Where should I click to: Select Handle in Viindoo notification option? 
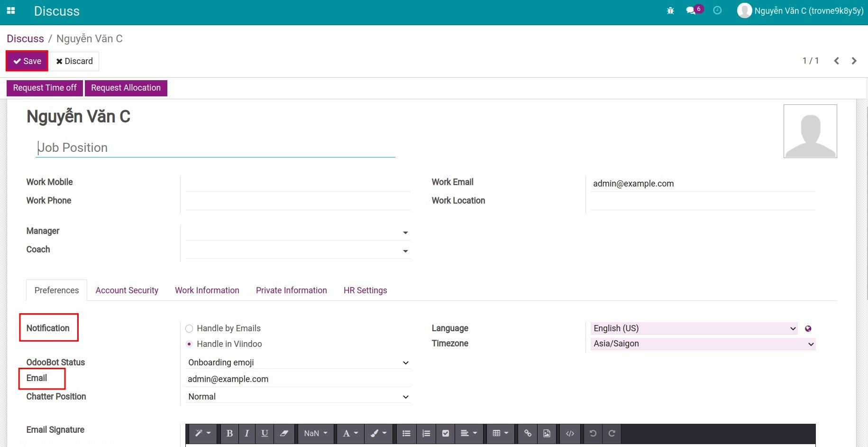[189, 344]
